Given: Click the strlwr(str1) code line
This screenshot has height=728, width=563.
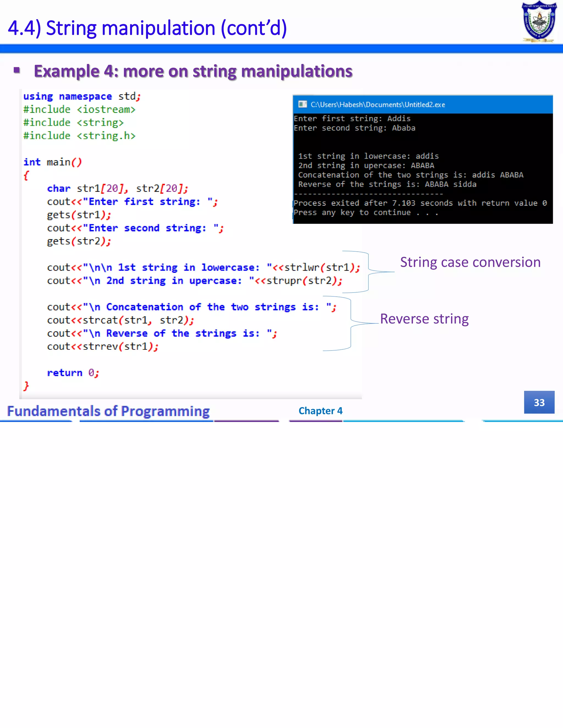Looking at the screenshot, I should [203, 268].
